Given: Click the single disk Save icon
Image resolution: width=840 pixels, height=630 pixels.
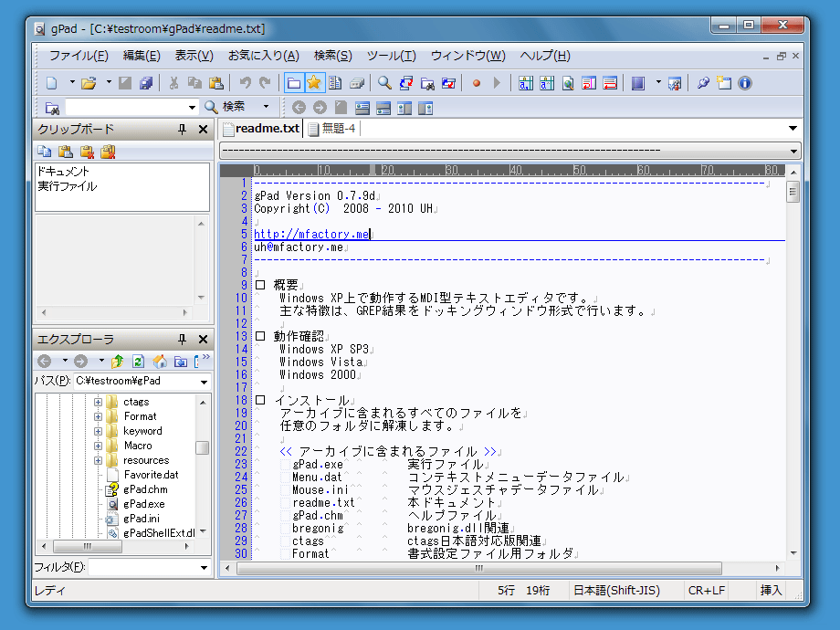Looking at the screenshot, I should [x=125, y=83].
